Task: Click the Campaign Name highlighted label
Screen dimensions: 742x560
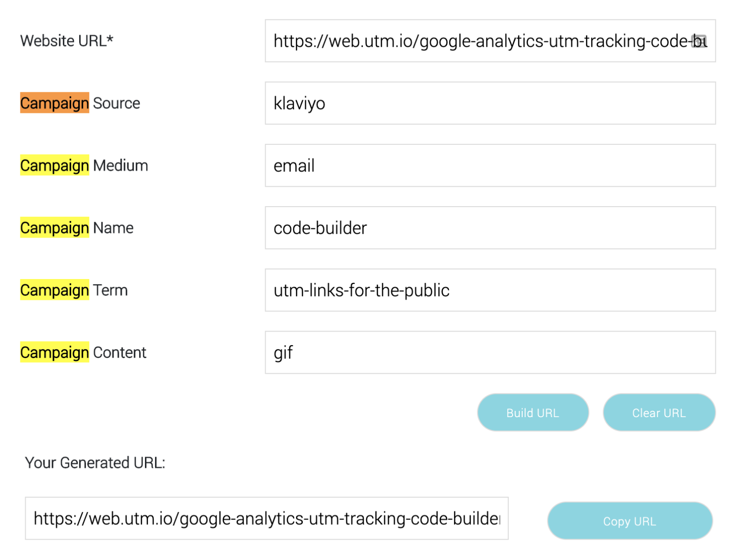Action: [54, 227]
